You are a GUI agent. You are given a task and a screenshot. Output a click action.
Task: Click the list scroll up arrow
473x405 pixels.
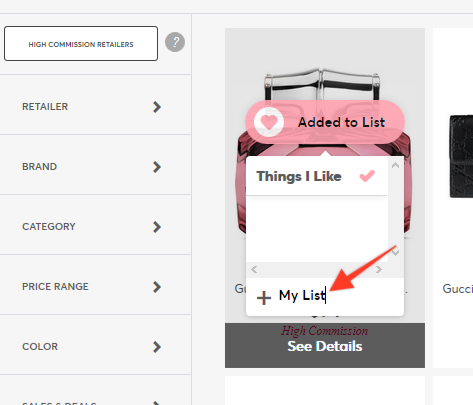pos(395,165)
